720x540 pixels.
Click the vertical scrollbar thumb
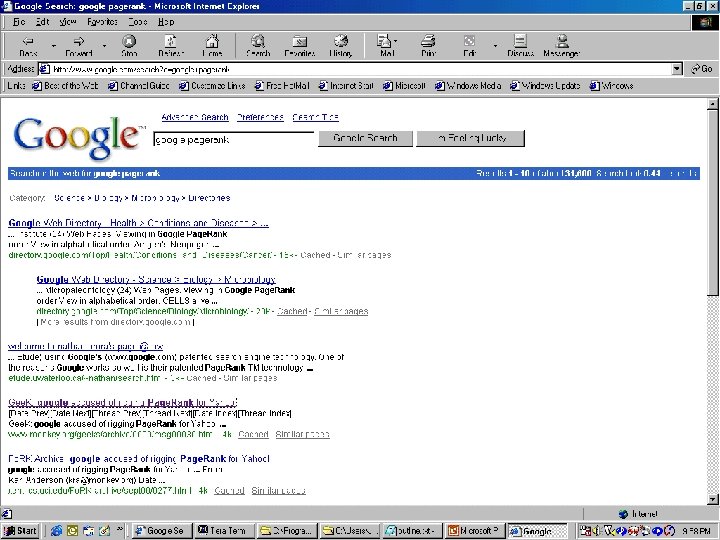click(x=712, y=202)
